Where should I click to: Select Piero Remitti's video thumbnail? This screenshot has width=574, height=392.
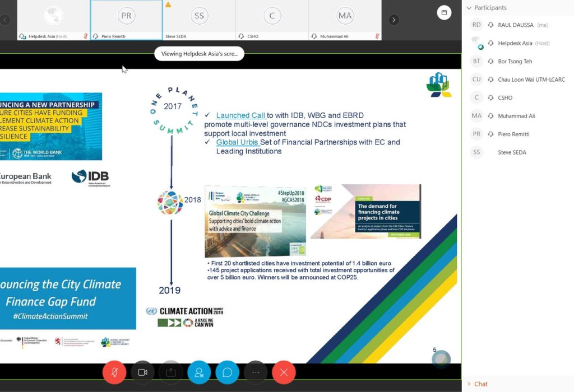pyautogui.click(x=127, y=20)
